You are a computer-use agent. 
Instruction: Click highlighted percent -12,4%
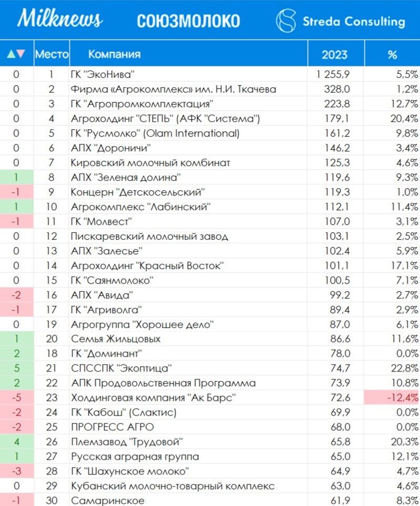tap(392, 397)
